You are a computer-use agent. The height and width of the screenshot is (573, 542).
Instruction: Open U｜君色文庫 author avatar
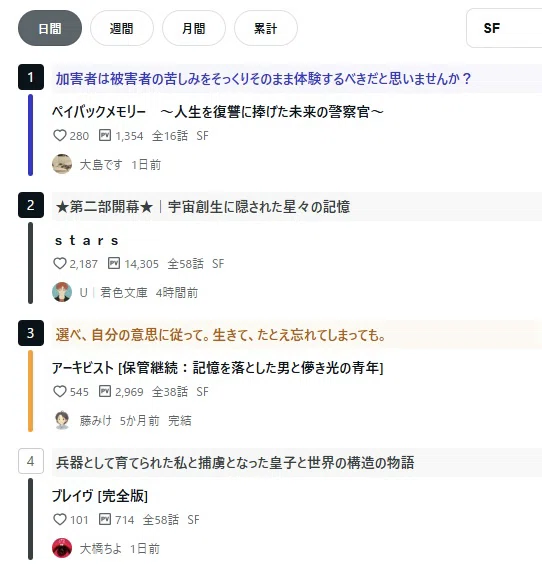62,292
